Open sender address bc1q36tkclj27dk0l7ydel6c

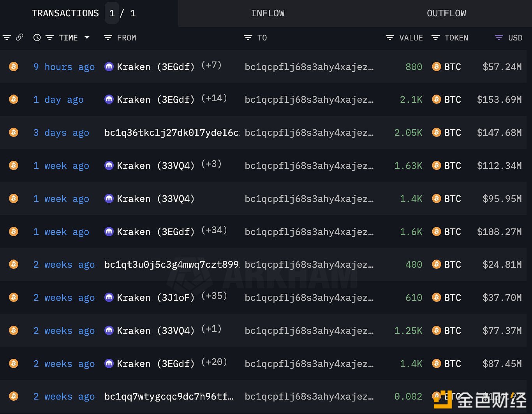pyautogui.click(x=172, y=133)
